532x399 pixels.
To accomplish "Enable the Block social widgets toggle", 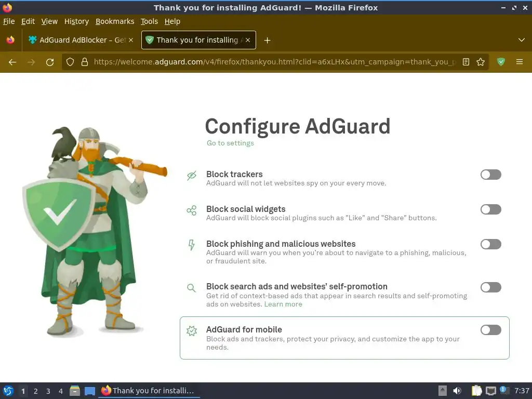I will click(490, 209).
